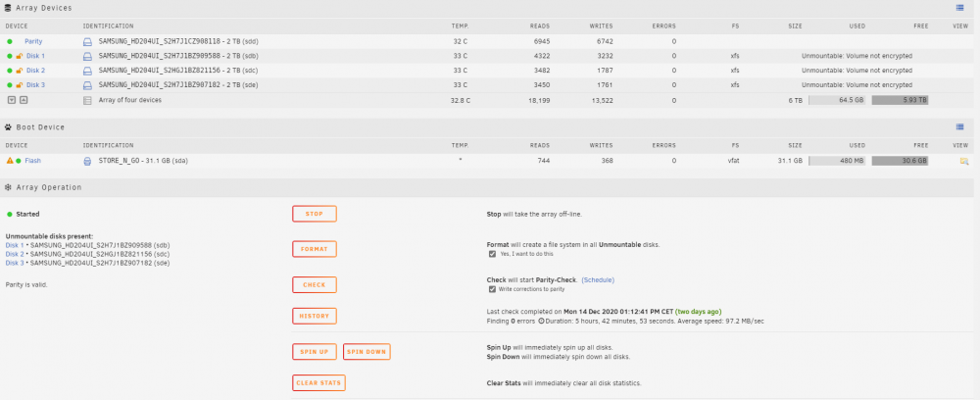Screen dimensions: 980x400
Task: Open the Disk 1 link in Array Devices table
Action: (x=35, y=56)
